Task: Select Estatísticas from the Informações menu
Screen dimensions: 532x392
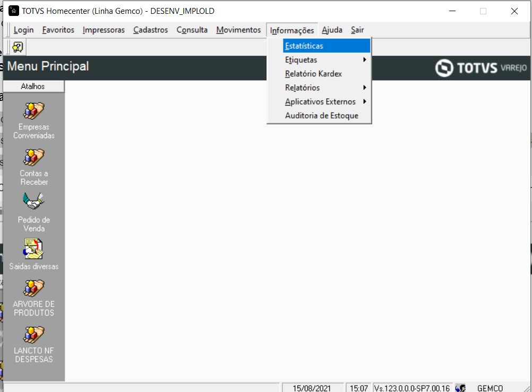Action: [x=327, y=46]
